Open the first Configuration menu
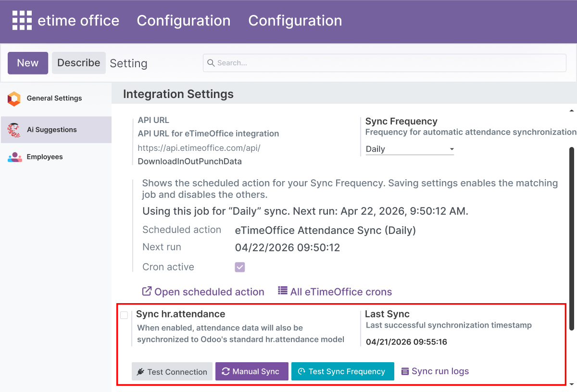Screen dimensions: 577x392 point(184,21)
